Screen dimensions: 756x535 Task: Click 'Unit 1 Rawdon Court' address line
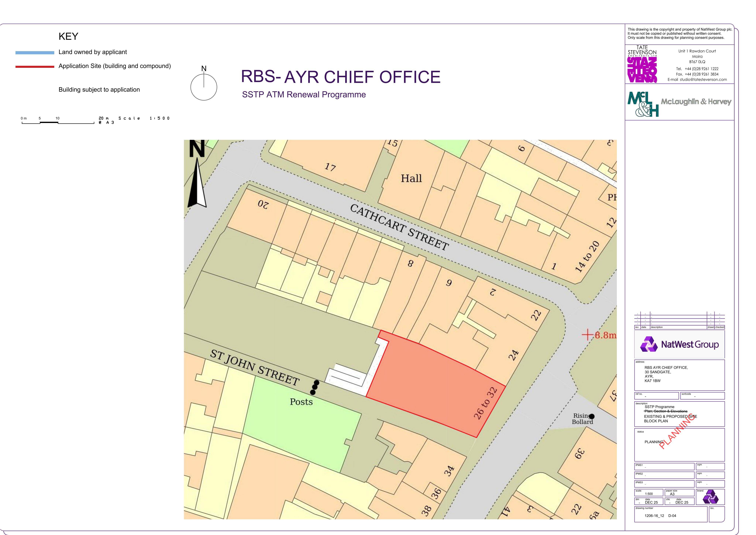[x=697, y=51]
